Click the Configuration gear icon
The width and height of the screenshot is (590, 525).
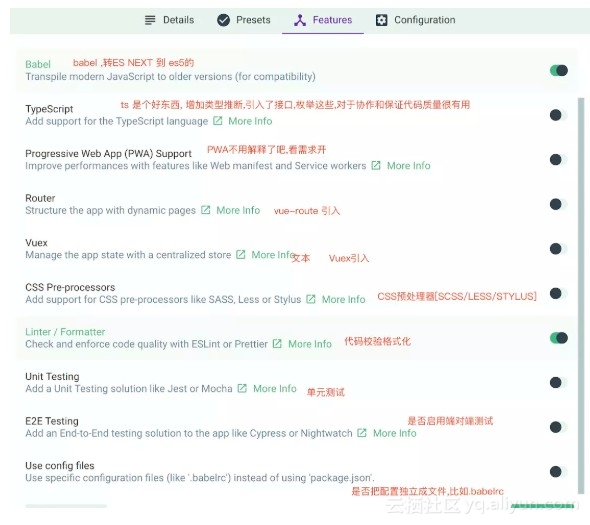coord(381,20)
